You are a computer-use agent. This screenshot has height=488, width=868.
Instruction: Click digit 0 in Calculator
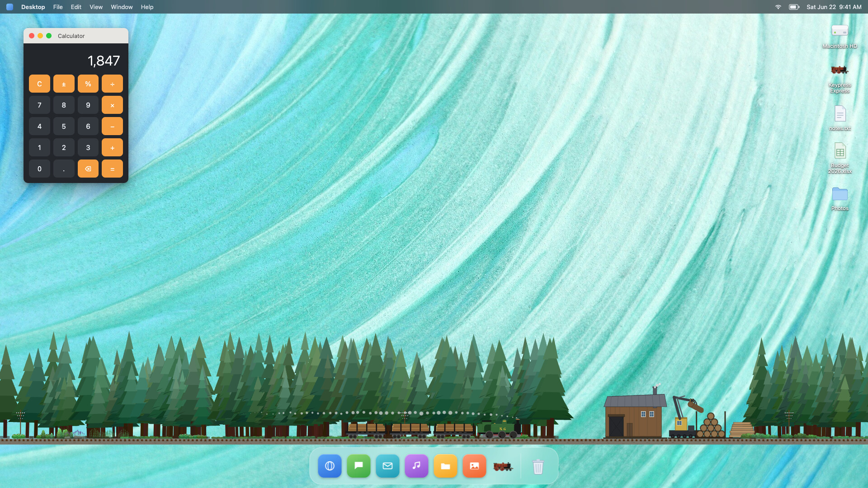(39, 169)
